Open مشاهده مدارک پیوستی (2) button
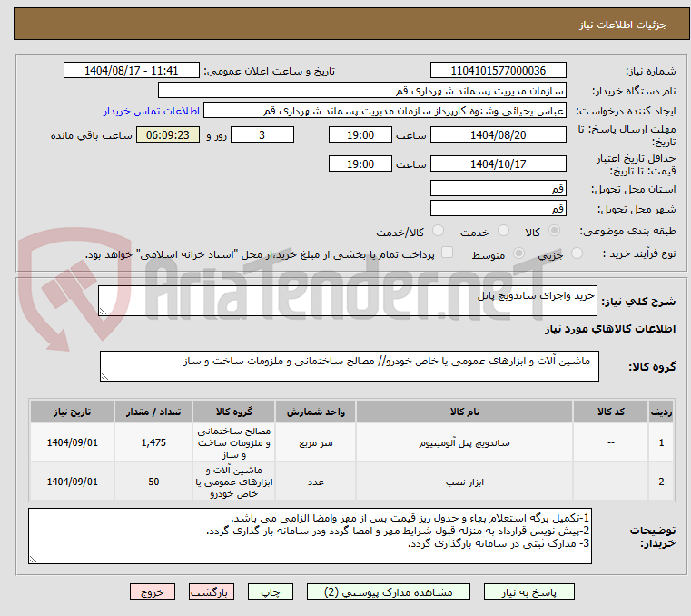The height and width of the screenshot is (616, 691). (389, 591)
